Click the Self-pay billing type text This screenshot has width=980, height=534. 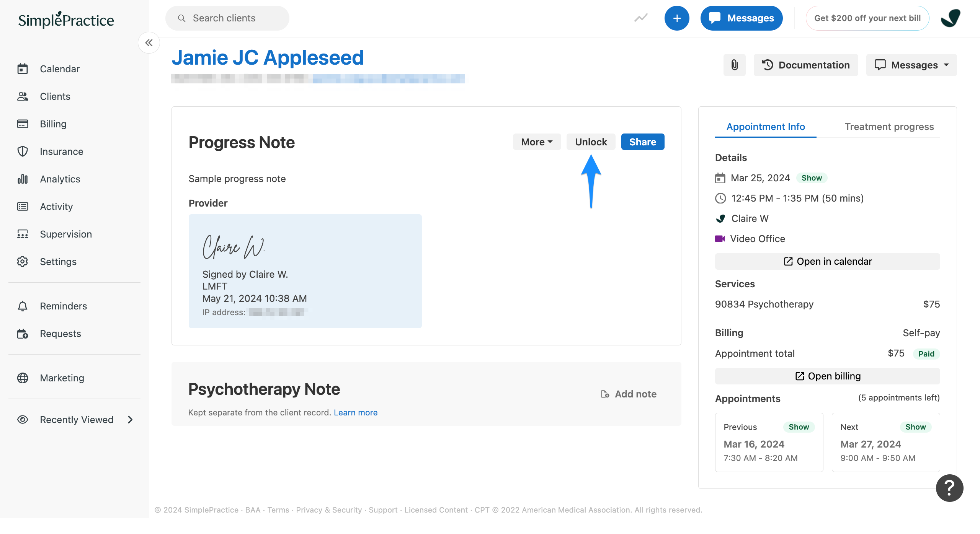[921, 333]
